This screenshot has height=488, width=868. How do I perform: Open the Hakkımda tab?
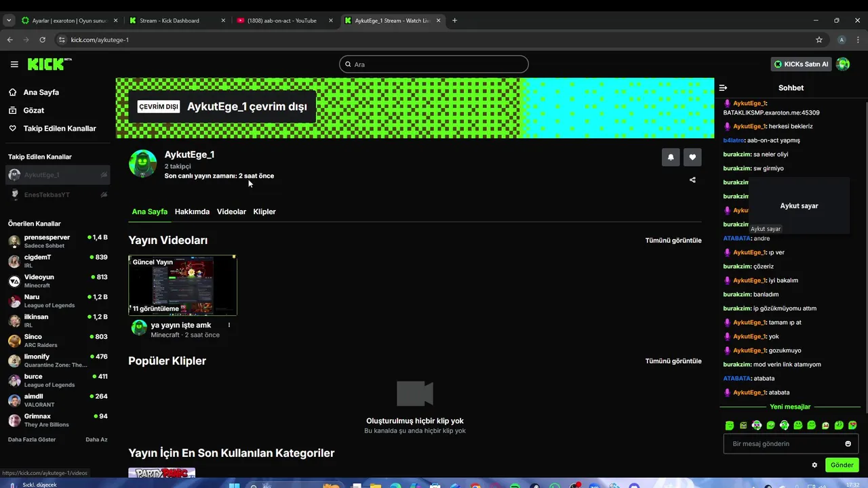[x=192, y=211]
